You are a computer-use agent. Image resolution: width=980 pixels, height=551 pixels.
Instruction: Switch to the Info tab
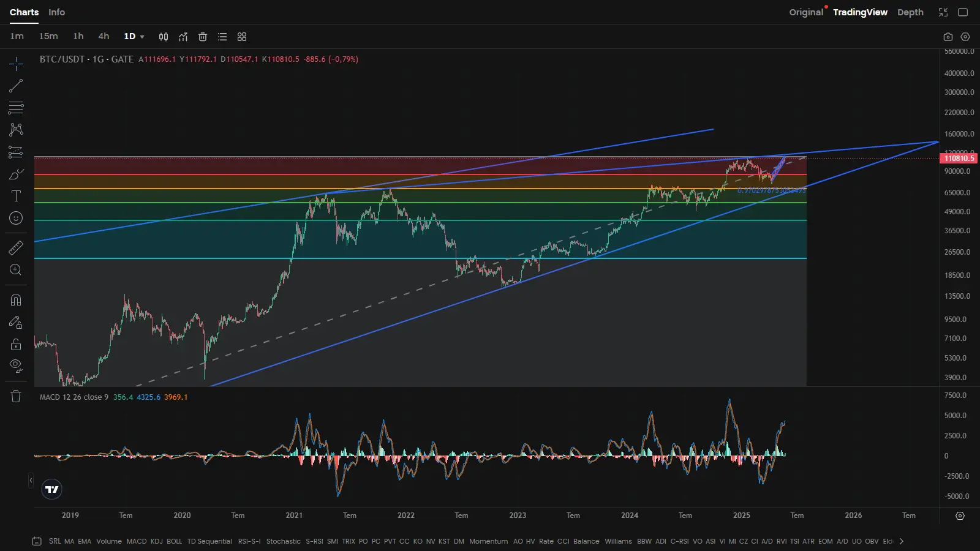(57, 12)
